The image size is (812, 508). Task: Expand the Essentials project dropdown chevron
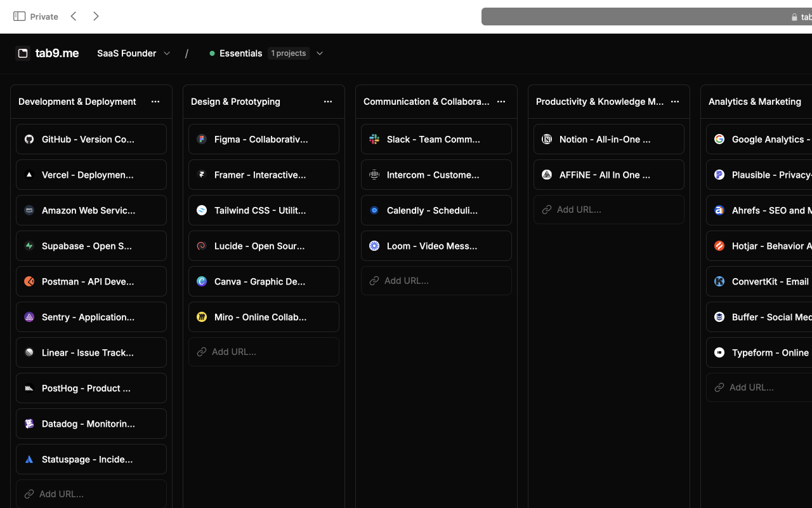320,53
